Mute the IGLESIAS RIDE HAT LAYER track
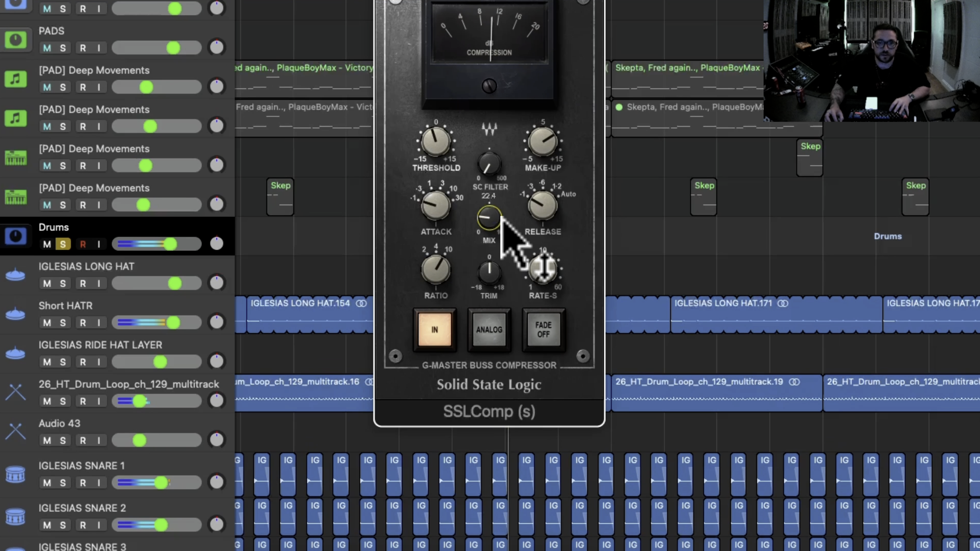The width and height of the screenshot is (980, 551). (x=47, y=362)
